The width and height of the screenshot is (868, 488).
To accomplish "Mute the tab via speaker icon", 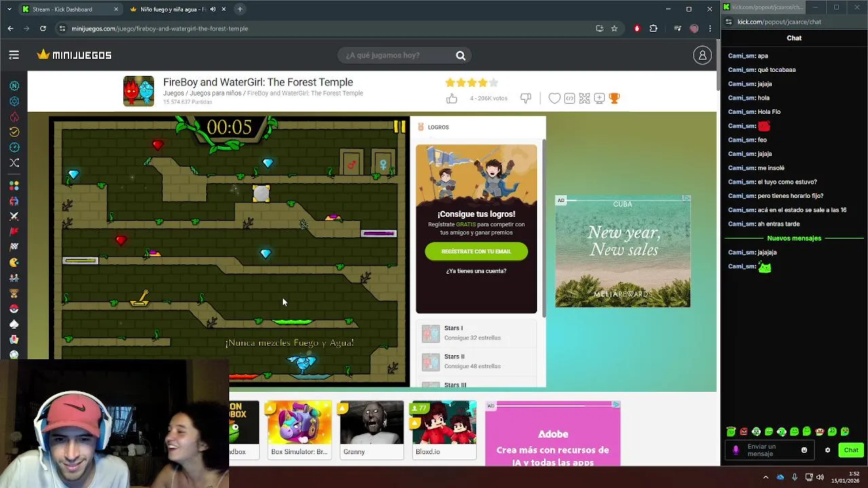I will click(213, 9).
